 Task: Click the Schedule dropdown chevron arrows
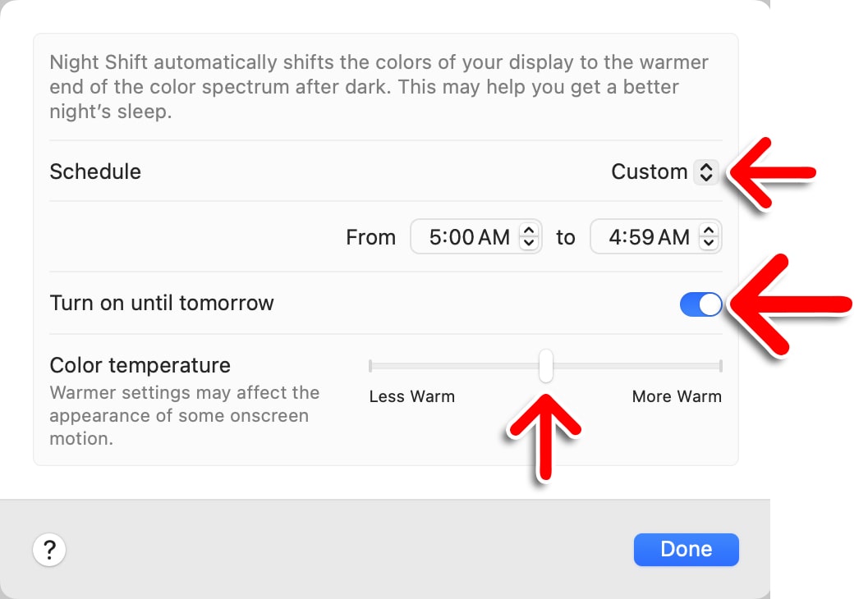(706, 171)
